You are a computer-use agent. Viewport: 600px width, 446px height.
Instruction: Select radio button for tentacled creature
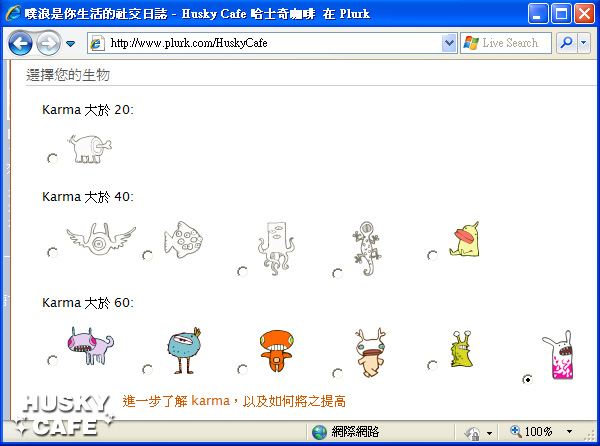pyautogui.click(x=242, y=271)
